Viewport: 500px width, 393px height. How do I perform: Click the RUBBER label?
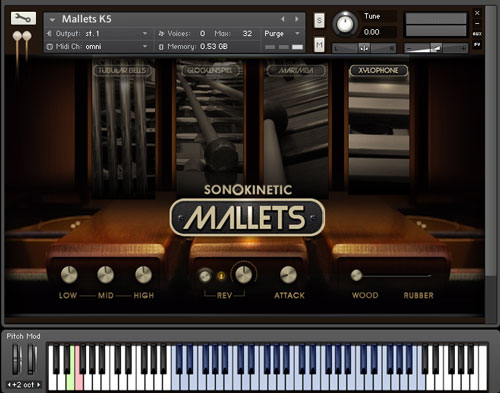click(x=418, y=295)
